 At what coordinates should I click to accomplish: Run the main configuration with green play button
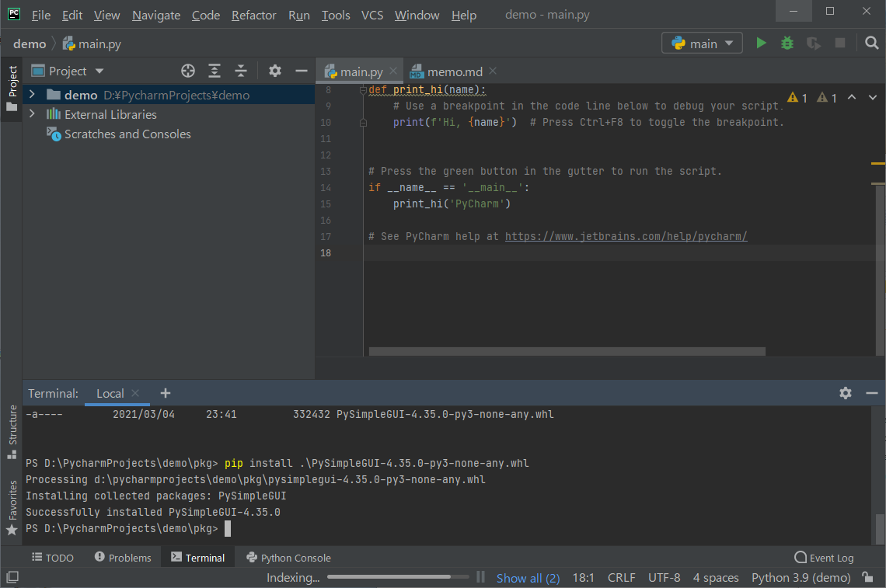[x=761, y=43]
